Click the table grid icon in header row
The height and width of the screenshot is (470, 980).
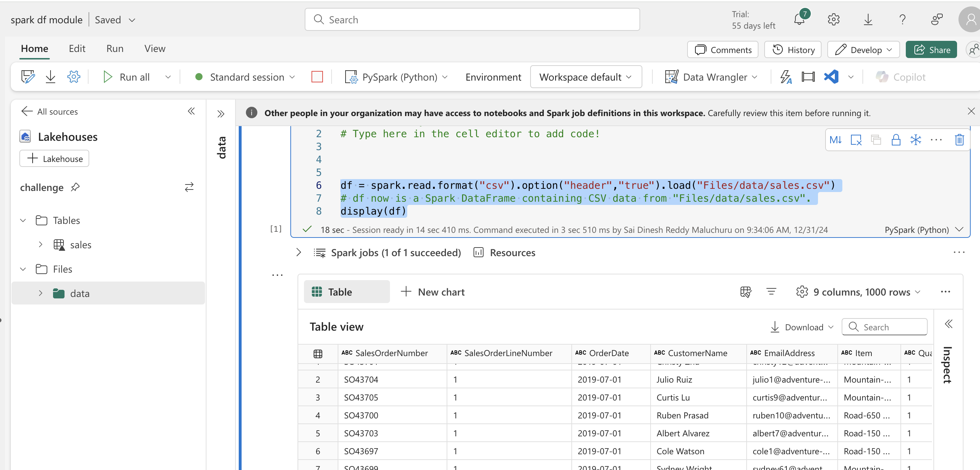click(x=318, y=354)
